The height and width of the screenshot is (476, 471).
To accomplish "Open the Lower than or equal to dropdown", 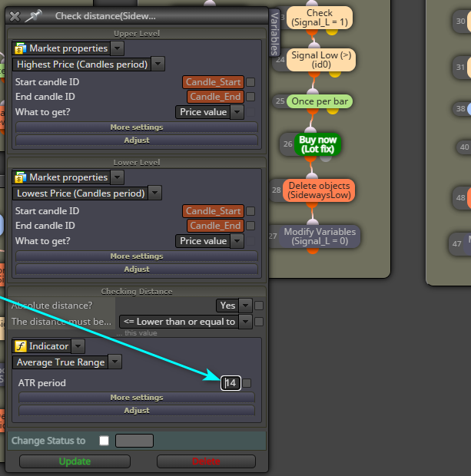I will [246, 322].
